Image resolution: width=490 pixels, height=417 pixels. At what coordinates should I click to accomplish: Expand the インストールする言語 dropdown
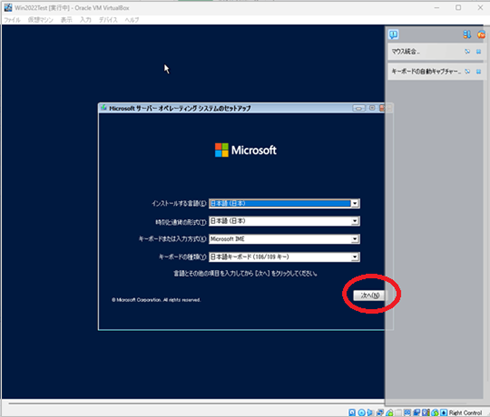[355, 203]
